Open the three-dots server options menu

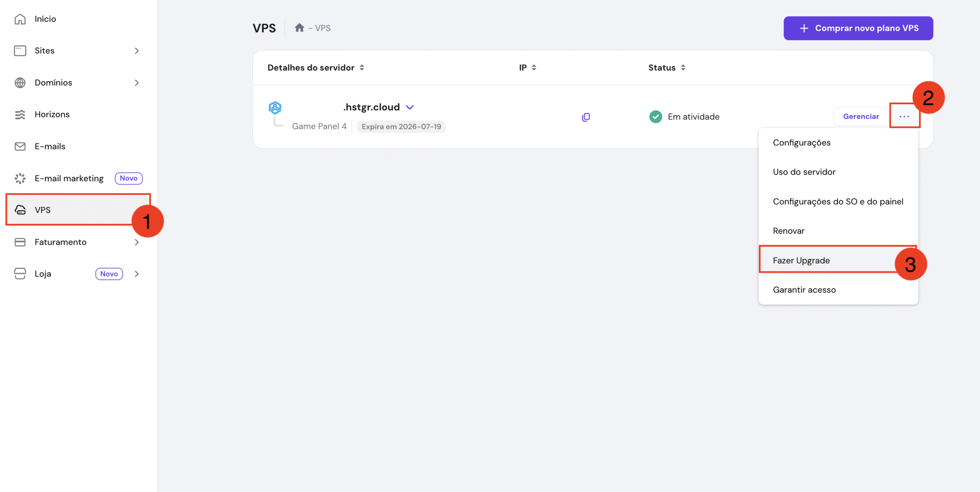click(x=904, y=116)
